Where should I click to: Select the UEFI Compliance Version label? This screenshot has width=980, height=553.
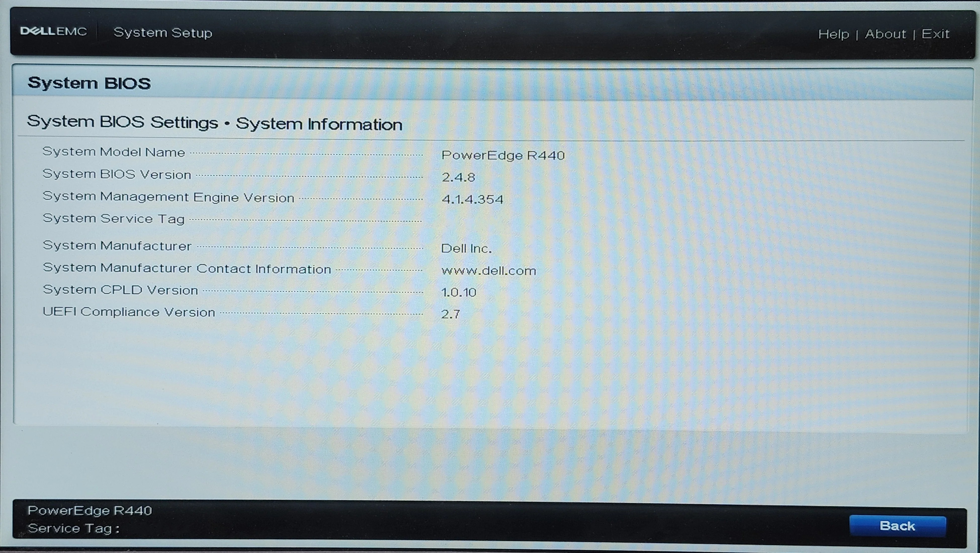[x=129, y=312]
